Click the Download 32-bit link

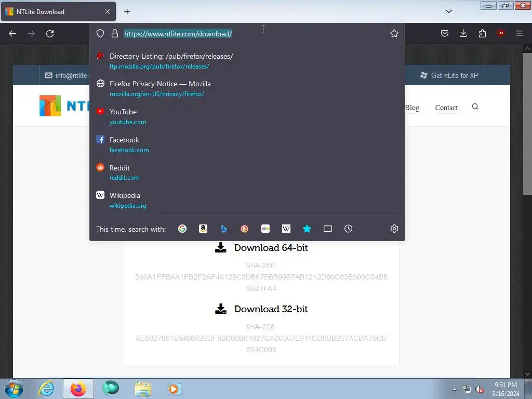[x=261, y=309]
